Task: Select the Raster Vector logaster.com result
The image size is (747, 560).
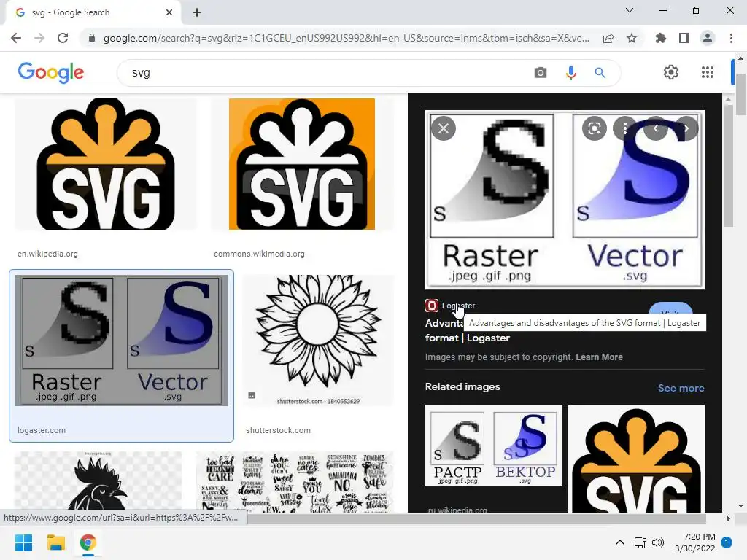Action: 122,341
